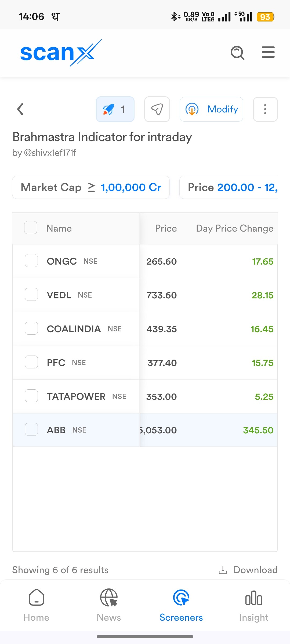Open the search magnifier icon
The image size is (290, 644).
pos(237,53)
